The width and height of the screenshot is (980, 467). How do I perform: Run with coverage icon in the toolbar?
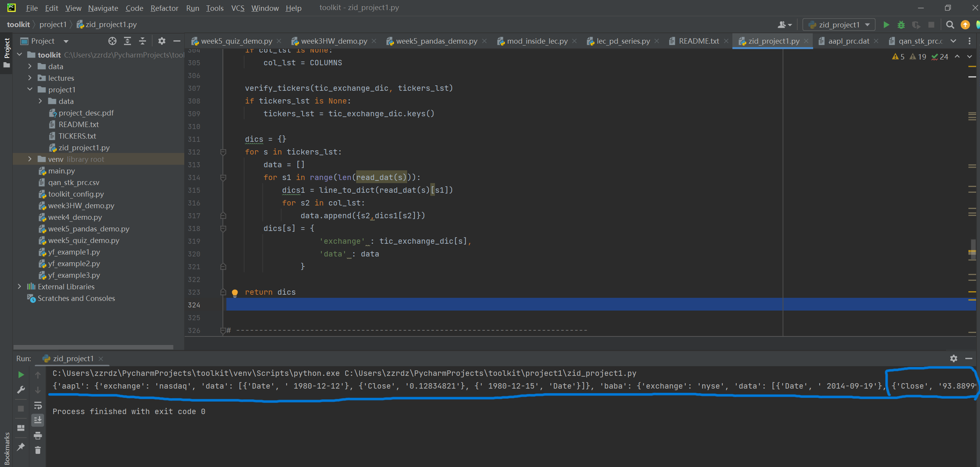coord(916,25)
